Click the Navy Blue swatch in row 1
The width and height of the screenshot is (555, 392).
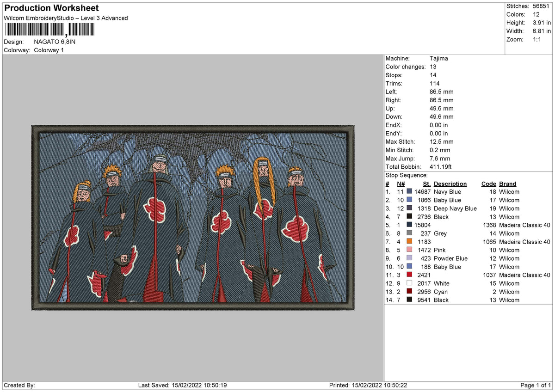409,192
